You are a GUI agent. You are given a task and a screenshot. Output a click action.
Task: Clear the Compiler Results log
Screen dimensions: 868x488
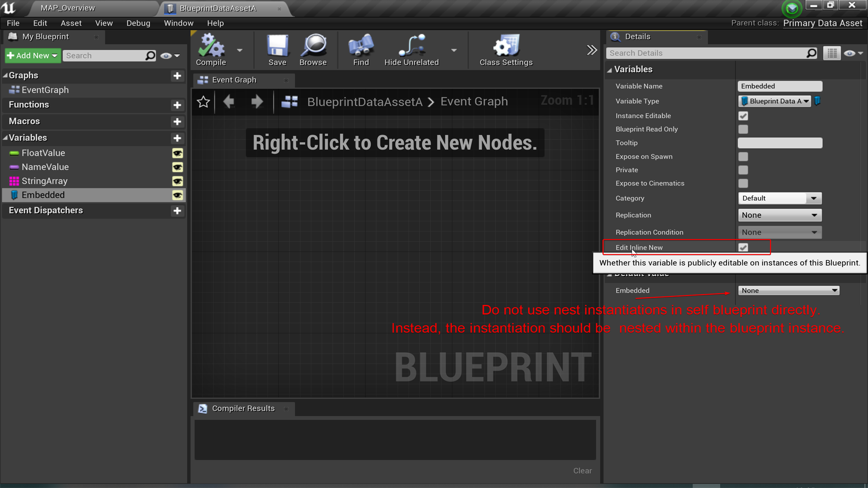tap(582, 470)
